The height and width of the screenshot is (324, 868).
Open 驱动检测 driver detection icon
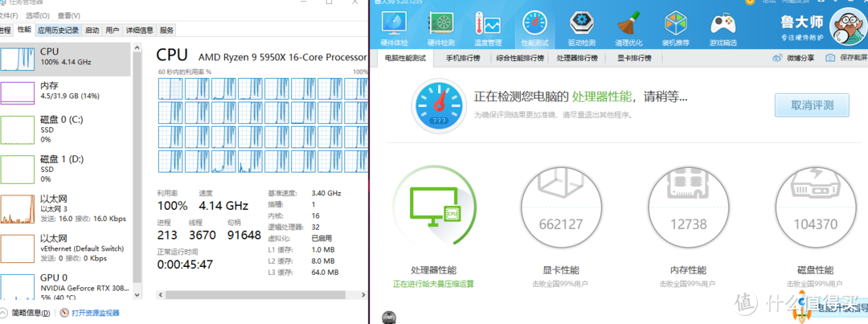tap(582, 29)
